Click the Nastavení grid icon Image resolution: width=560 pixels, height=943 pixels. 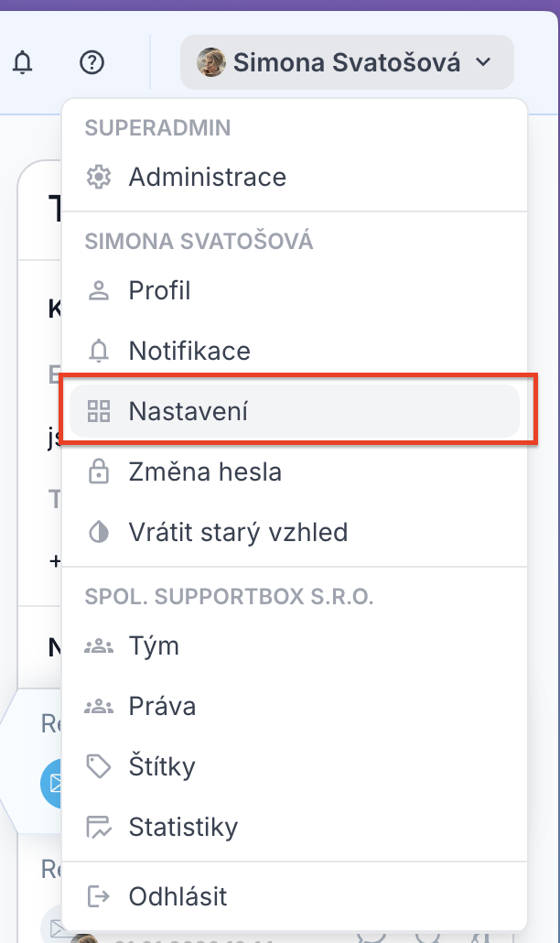(98, 412)
